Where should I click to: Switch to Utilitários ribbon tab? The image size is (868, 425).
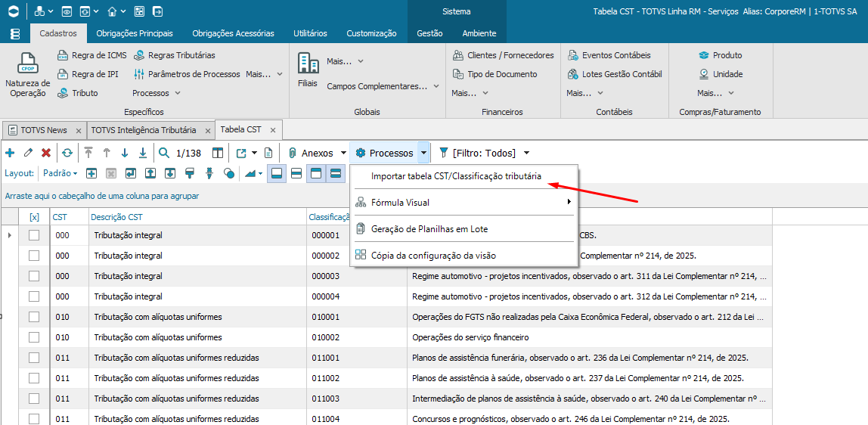310,33
